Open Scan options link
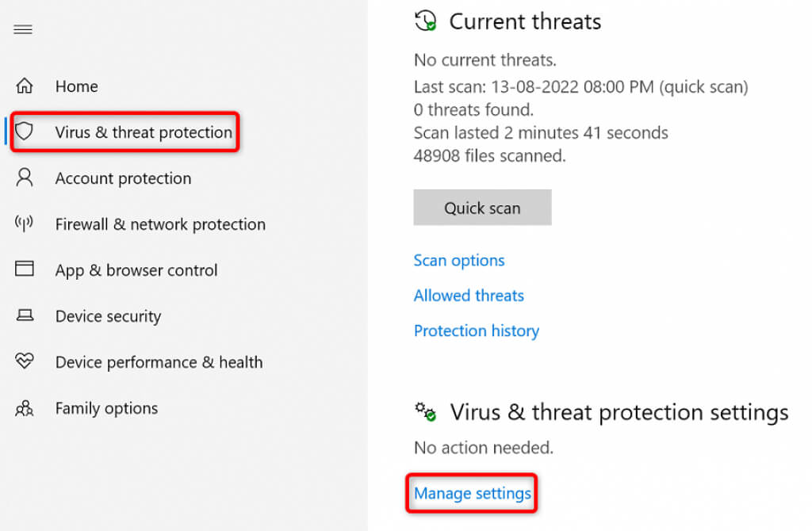This screenshot has height=531, width=812. [x=459, y=261]
